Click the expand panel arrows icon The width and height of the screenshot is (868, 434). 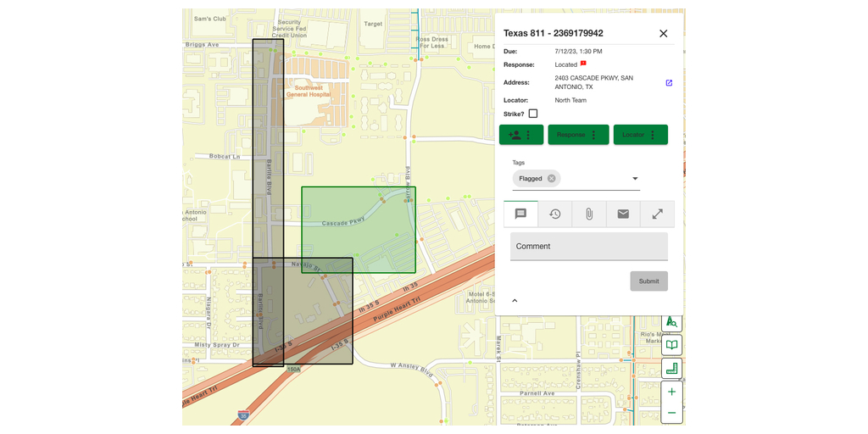(657, 214)
